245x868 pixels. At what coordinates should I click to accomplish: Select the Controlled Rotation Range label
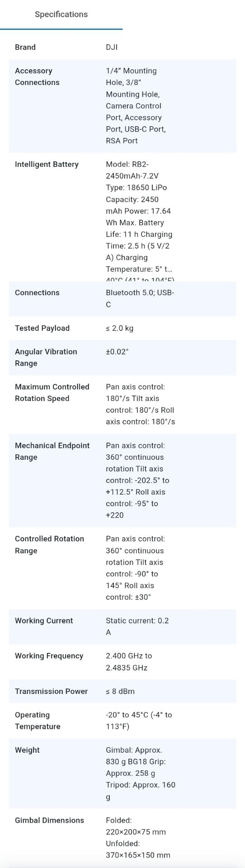click(49, 544)
